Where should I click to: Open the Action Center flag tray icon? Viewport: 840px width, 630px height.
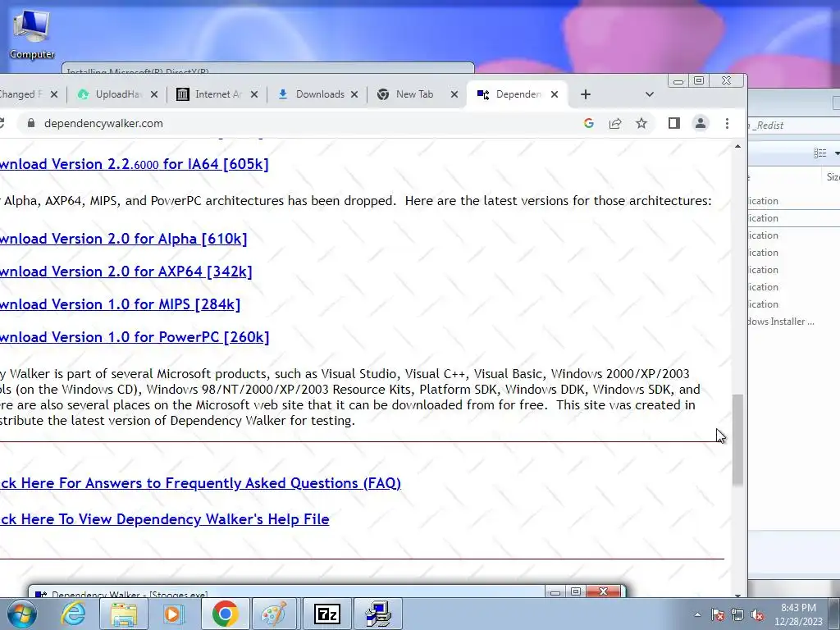718,614
